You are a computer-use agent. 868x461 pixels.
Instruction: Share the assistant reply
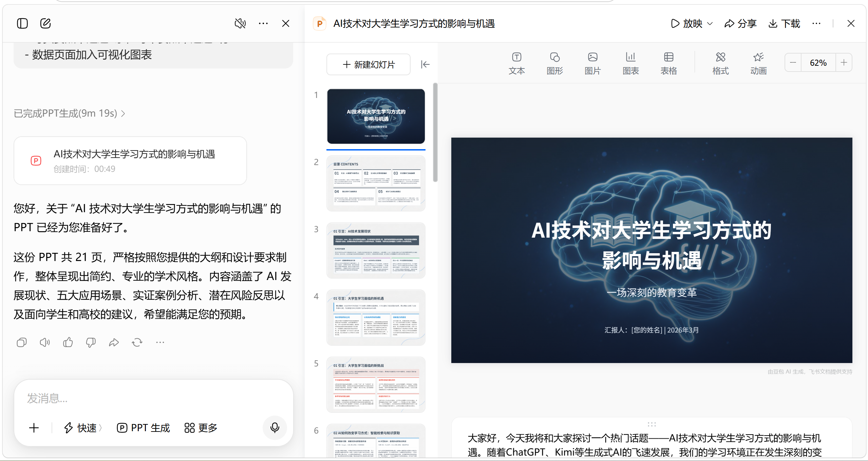[114, 342]
